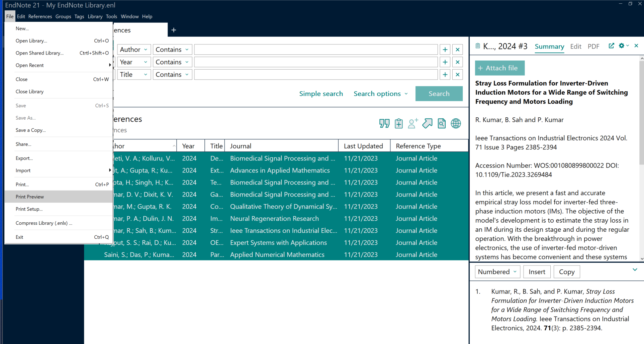Open the Author field dropdown
This screenshot has width=644, height=344.
tap(134, 49)
